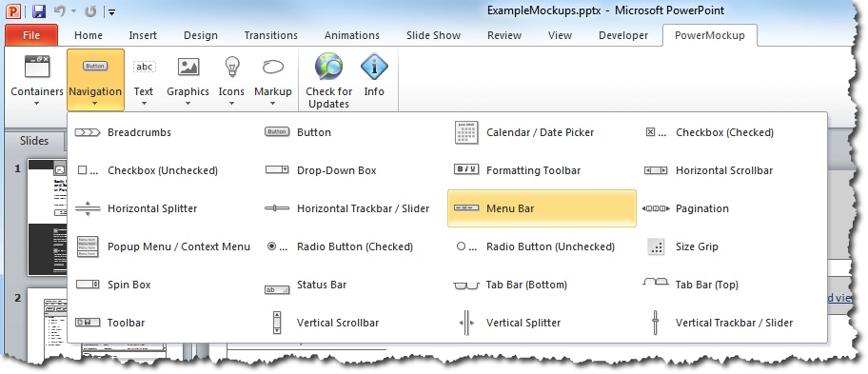Image resolution: width=868 pixels, height=374 pixels.
Task: Switch to the Animations ribbon tab
Action: point(352,35)
